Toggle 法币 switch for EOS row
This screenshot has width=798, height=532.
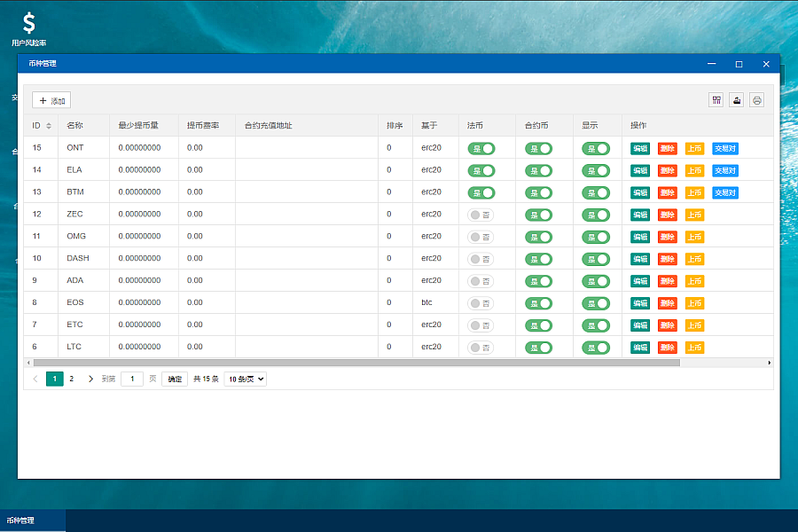[x=481, y=303]
